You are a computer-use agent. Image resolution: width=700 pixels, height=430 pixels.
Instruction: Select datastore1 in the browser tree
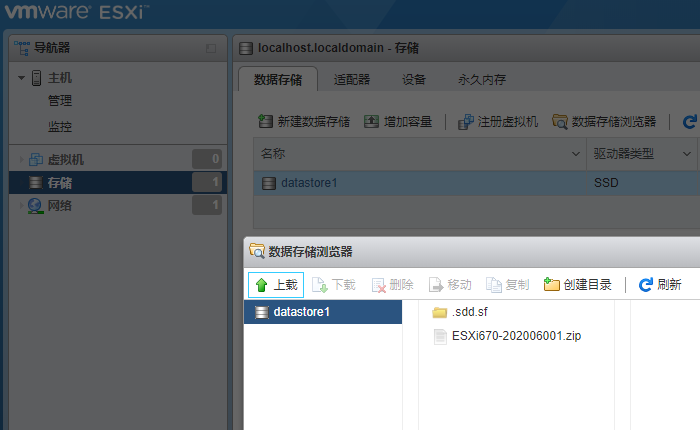[x=323, y=312]
